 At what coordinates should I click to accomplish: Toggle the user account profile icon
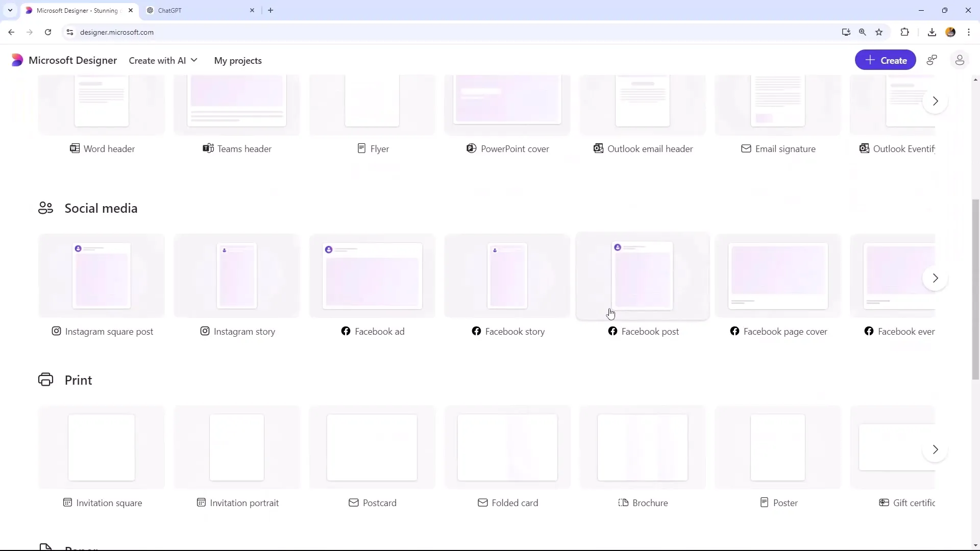click(960, 60)
